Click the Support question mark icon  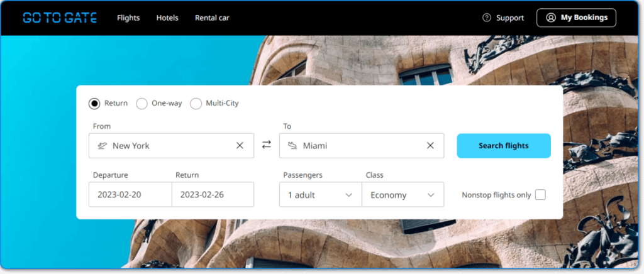(x=487, y=18)
